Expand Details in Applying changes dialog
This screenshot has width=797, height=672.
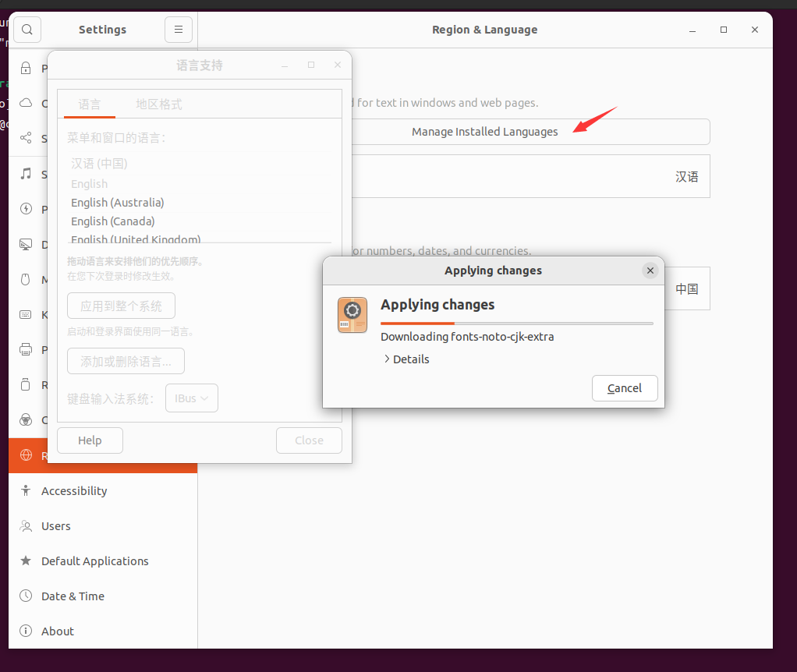coord(406,359)
